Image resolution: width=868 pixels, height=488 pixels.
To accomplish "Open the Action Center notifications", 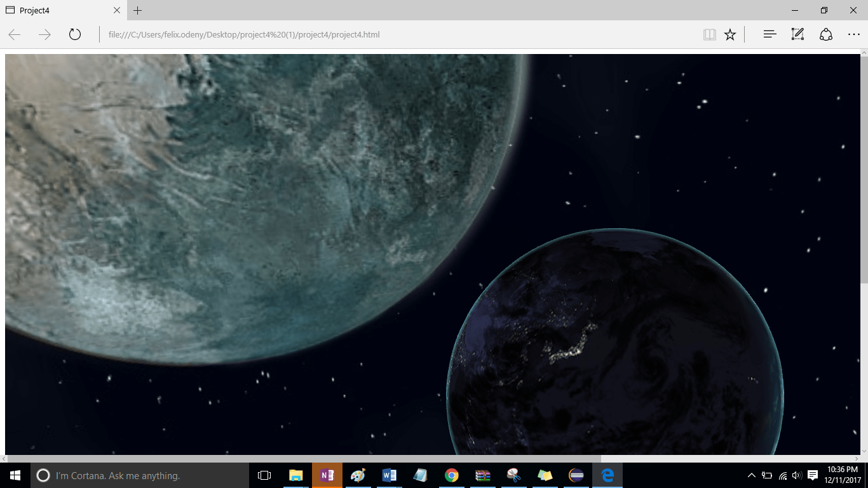I will pyautogui.click(x=813, y=475).
